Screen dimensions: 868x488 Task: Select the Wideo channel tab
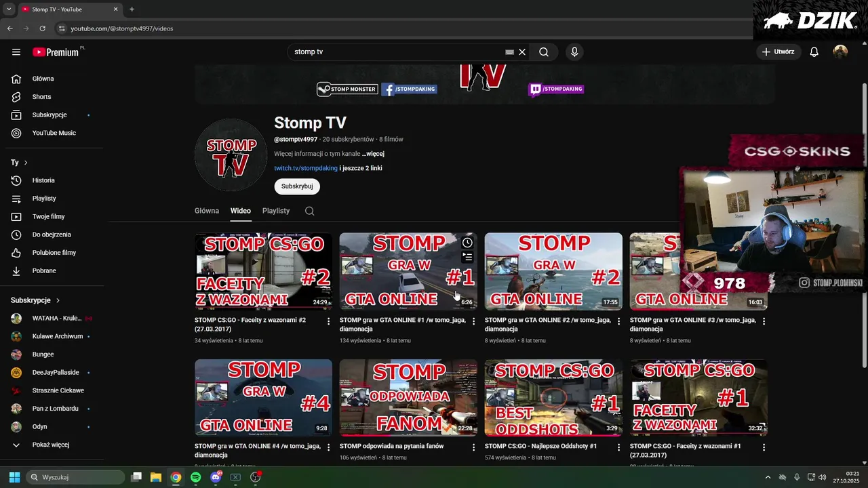(x=241, y=211)
